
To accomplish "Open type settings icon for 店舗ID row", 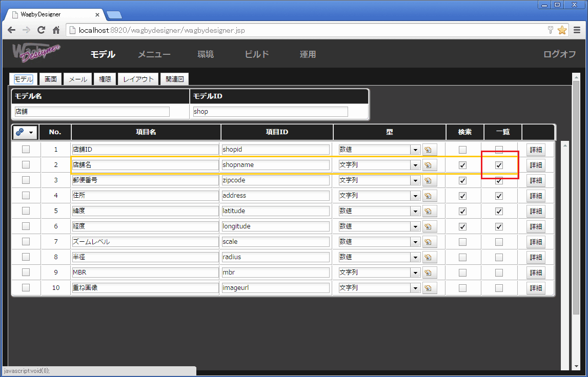I will coord(430,150).
